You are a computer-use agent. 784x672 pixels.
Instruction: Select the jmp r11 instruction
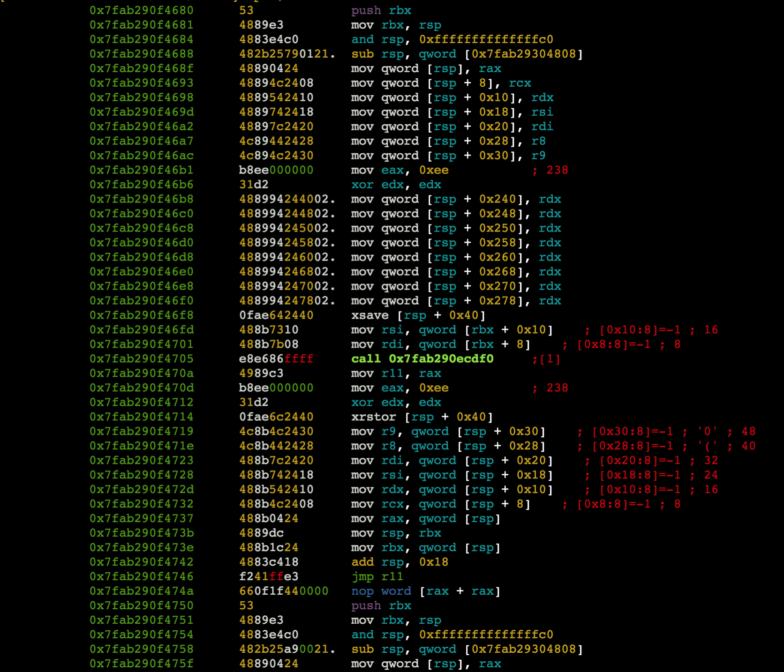[x=377, y=576]
